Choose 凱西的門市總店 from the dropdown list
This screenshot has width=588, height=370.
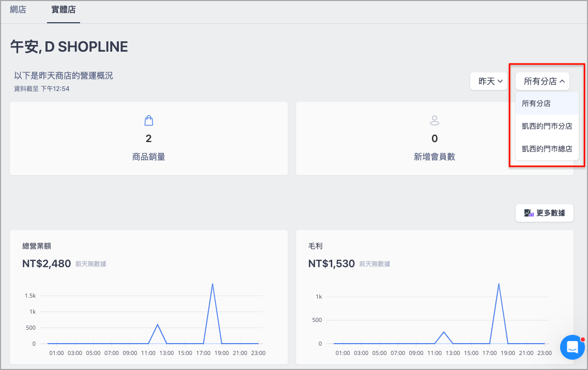tap(547, 149)
